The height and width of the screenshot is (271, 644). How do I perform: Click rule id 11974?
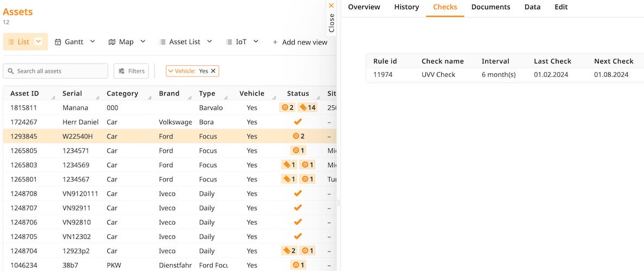pyautogui.click(x=383, y=75)
